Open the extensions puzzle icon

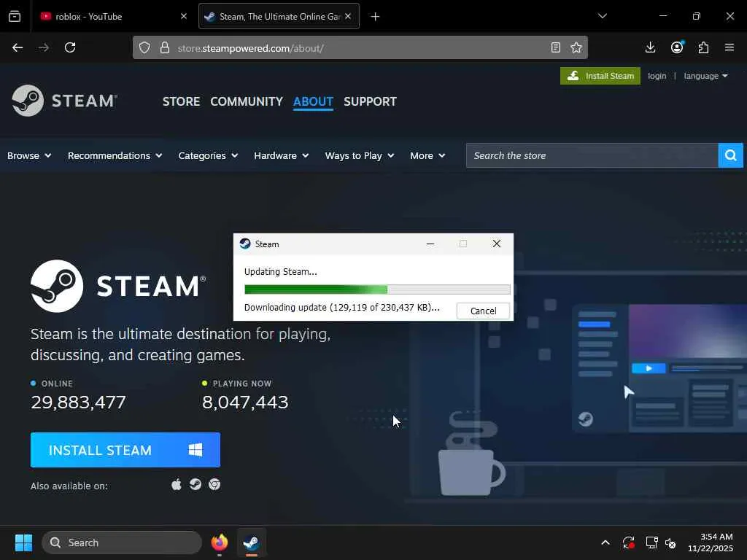[703, 47]
